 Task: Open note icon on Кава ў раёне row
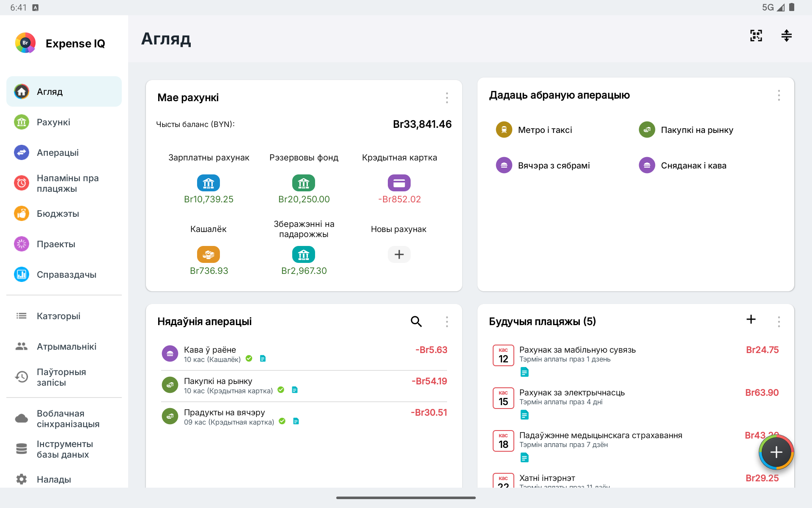click(x=263, y=359)
